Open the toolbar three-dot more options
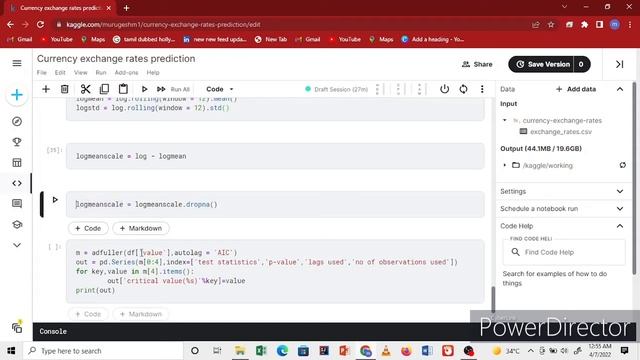This screenshot has height=360, width=640. (x=482, y=89)
